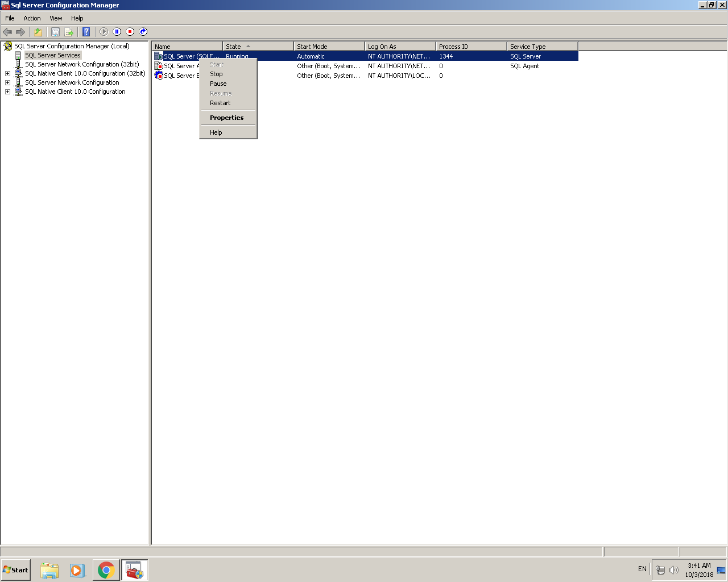Select SQL Server Configuration Manager (Local) label
728x582 pixels.
(x=72, y=46)
